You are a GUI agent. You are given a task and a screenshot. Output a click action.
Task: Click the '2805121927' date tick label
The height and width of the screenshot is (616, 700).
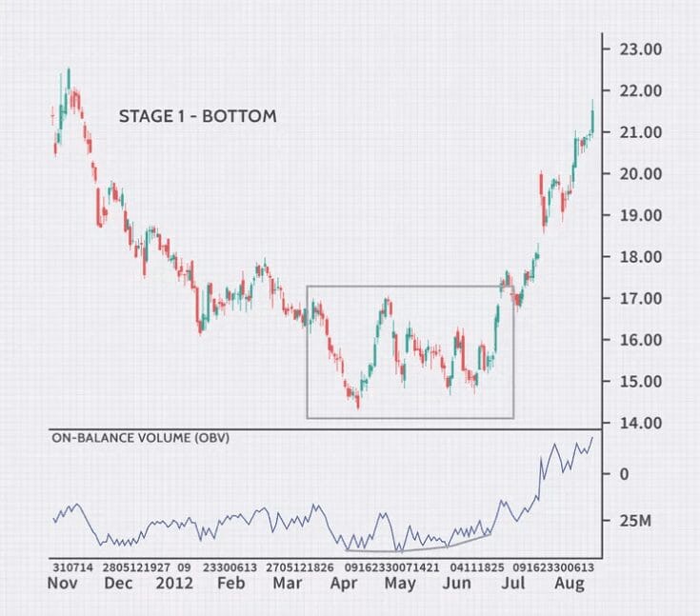(x=136, y=567)
